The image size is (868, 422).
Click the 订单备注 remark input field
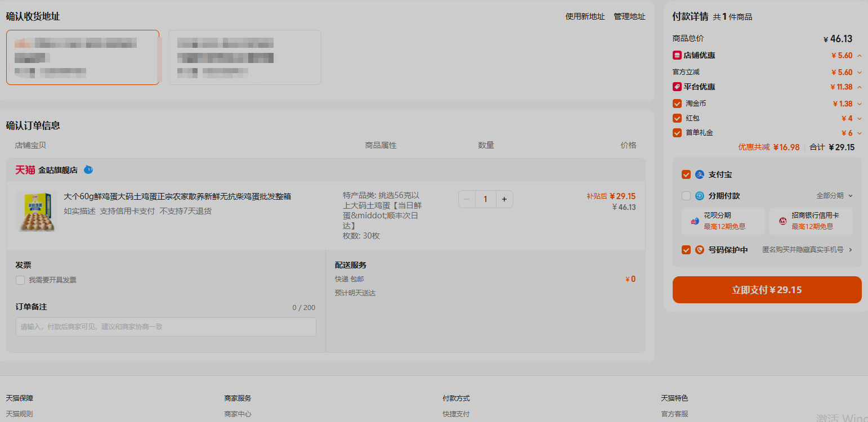(x=166, y=327)
